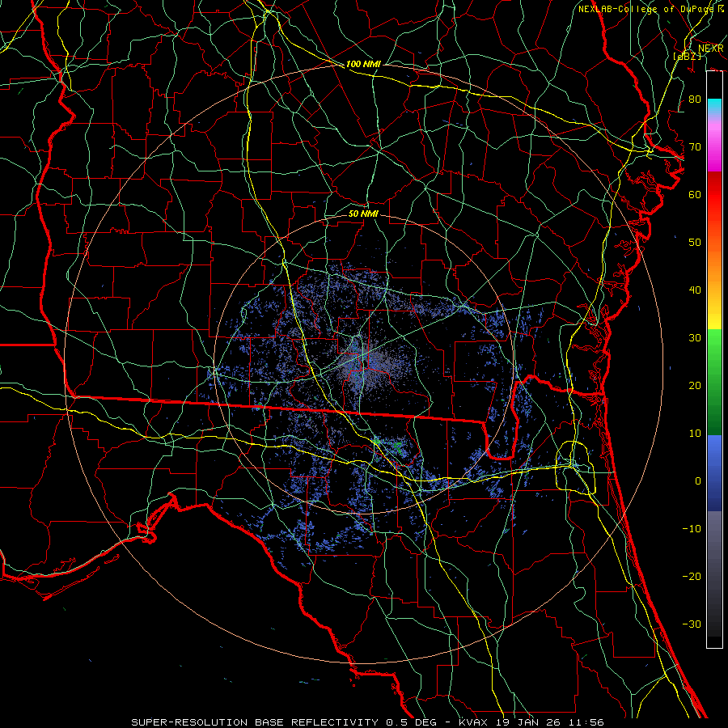The width and height of the screenshot is (728, 728).
Task: Click the green band of reflectivity color bar
Action: [714, 382]
